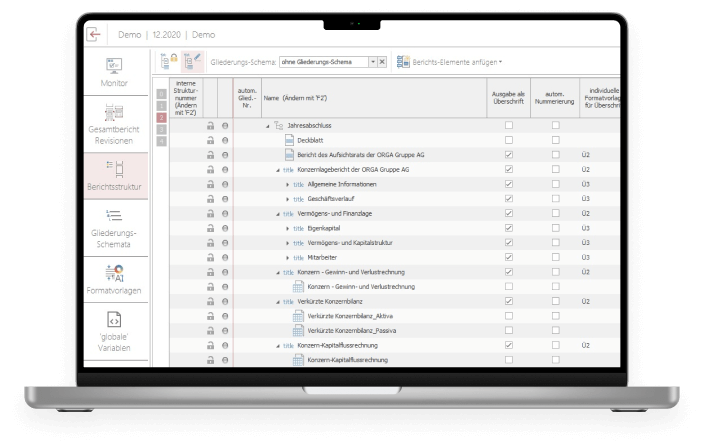
Task: Collapse Konzernlagebericht der ORGA Gruppe AG
Action: [x=277, y=170]
